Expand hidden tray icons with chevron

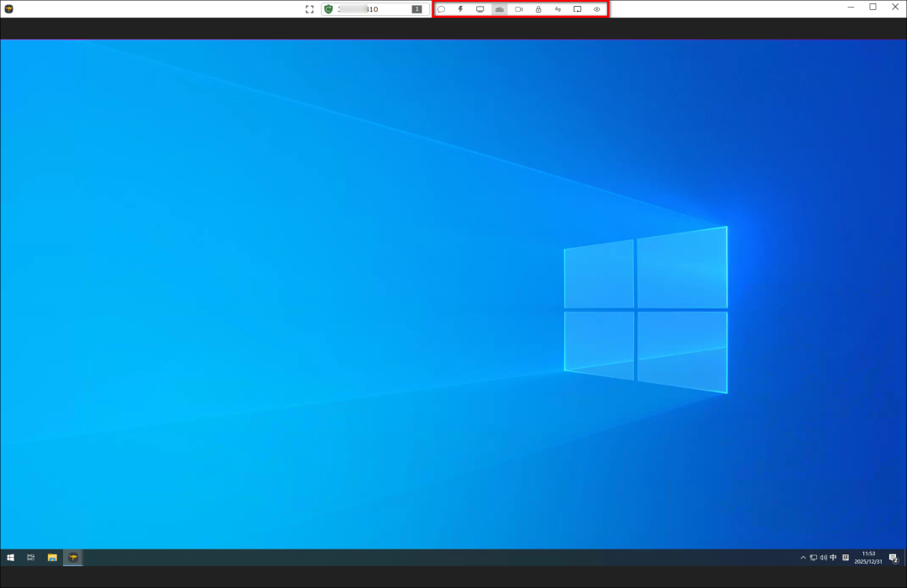pyautogui.click(x=803, y=557)
